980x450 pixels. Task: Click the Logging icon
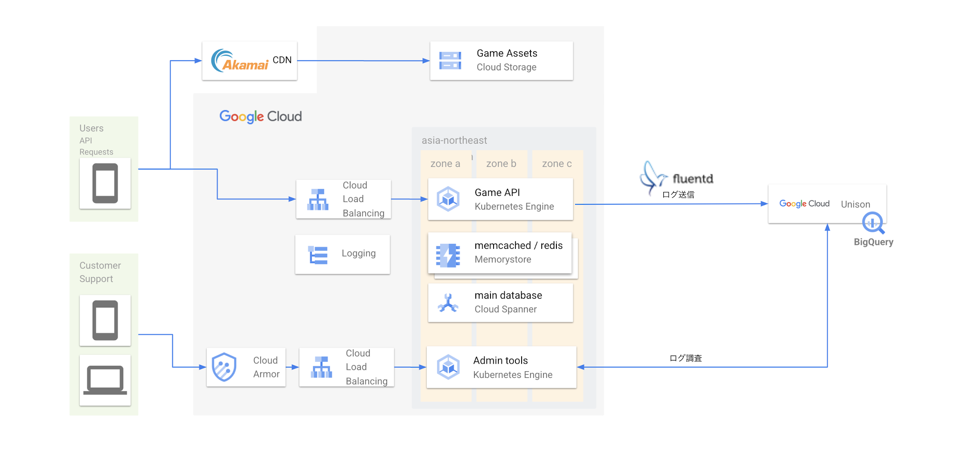(318, 255)
